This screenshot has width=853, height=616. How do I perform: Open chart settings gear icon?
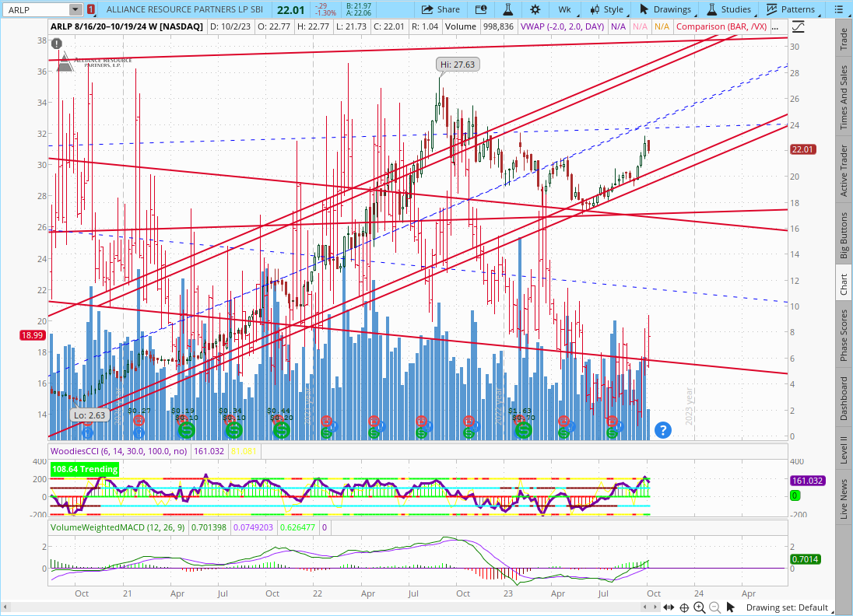(x=535, y=9)
